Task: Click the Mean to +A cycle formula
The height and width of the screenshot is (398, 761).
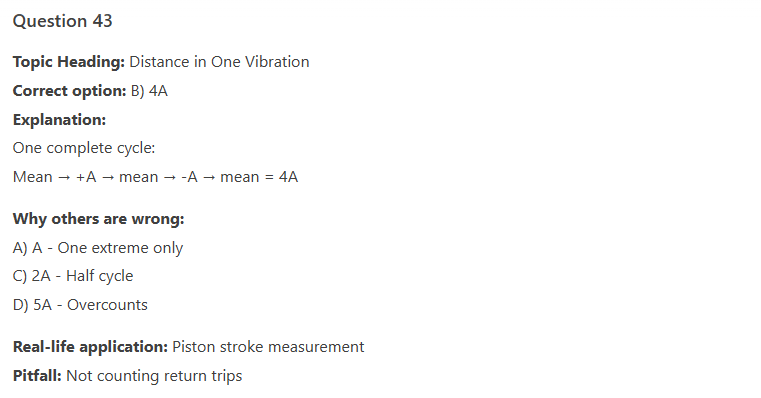Action: [x=155, y=177]
